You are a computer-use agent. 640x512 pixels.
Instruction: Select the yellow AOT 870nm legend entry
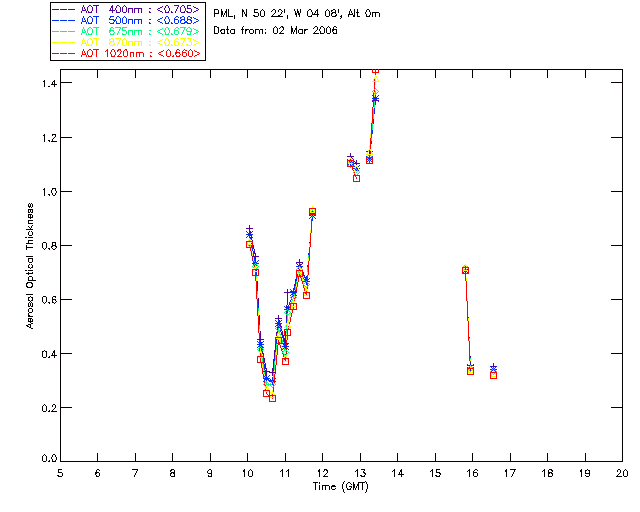coord(126,42)
